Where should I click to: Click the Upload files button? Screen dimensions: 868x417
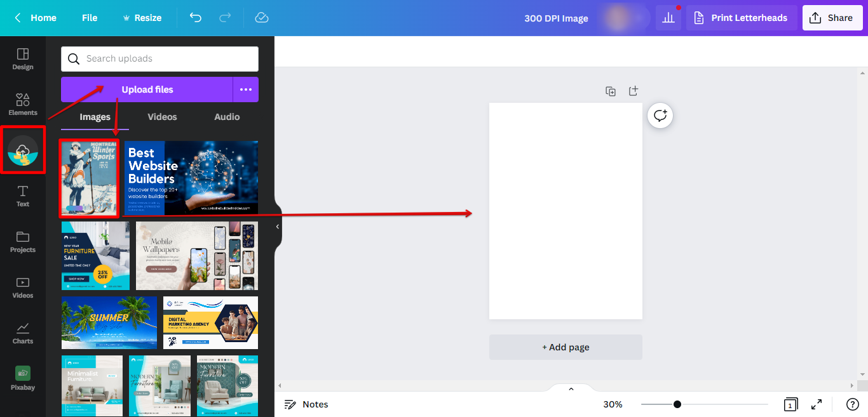(147, 89)
